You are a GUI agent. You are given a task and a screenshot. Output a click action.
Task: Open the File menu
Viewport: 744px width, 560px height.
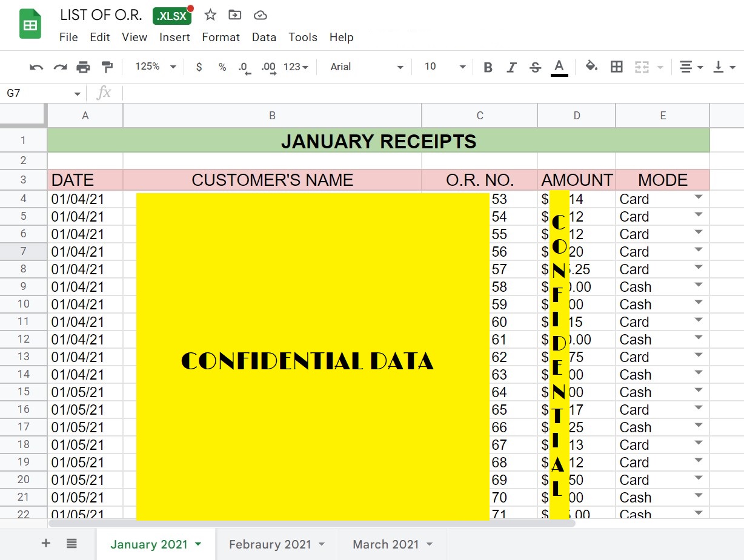click(68, 38)
